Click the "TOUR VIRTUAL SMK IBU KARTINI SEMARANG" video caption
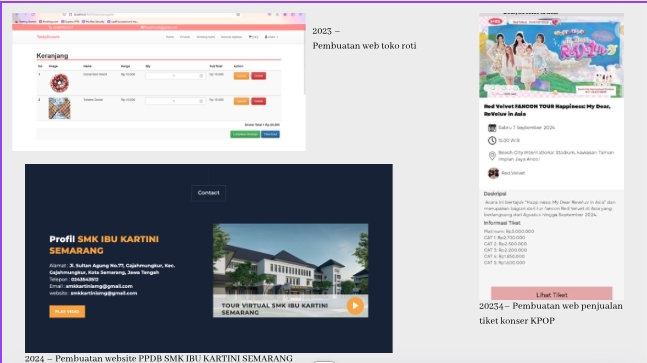The width and height of the screenshot is (647, 363). point(275,309)
